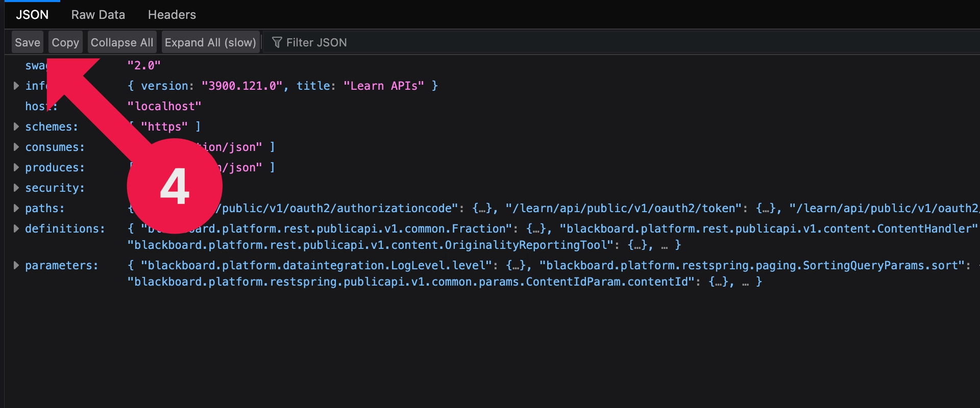The height and width of the screenshot is (408, 980).
Task: Click Expand All (slow) button
Action: (x=210, y=42)
